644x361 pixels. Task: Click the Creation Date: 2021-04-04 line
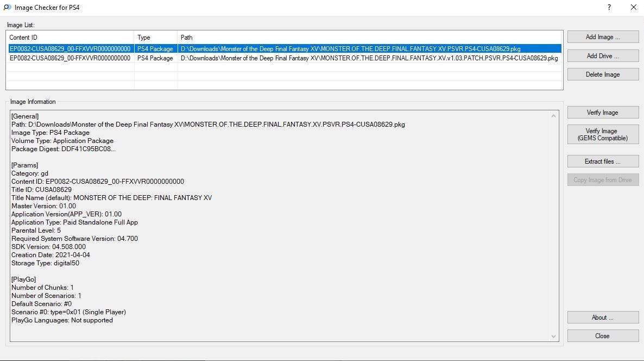pyautogui.click(x=50, y=255)
